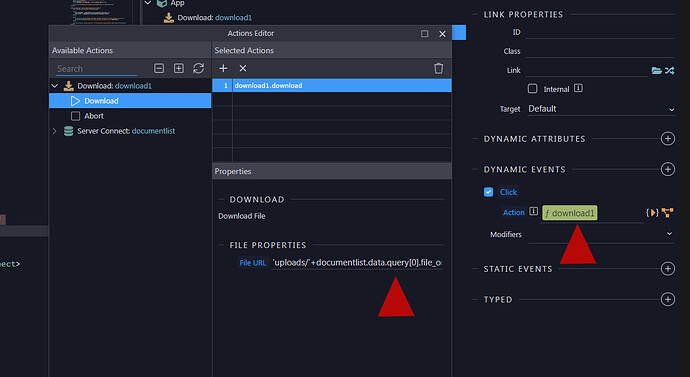Expand all available actions icon

[179, 68]
